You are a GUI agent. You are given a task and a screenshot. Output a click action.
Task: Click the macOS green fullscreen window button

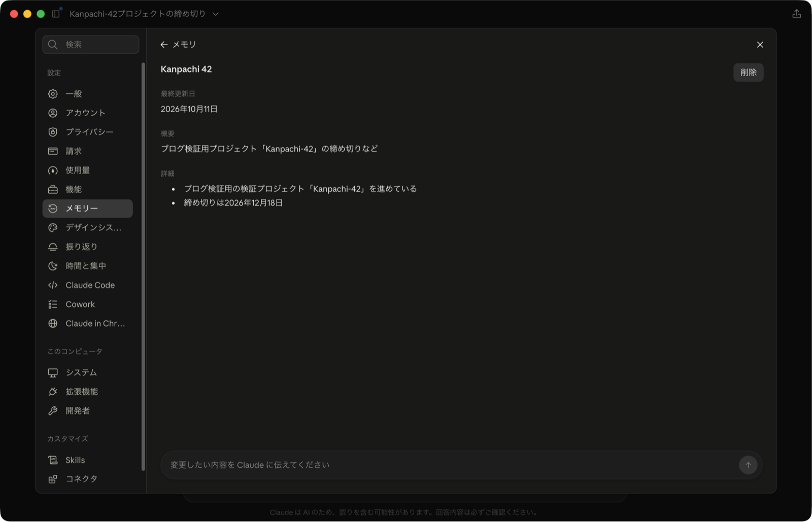pos(41,14)
